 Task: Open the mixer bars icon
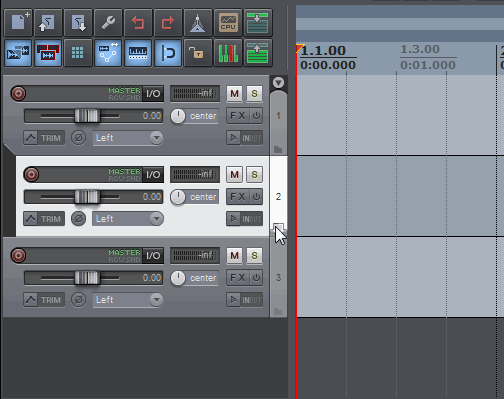[x=228, y=53]
